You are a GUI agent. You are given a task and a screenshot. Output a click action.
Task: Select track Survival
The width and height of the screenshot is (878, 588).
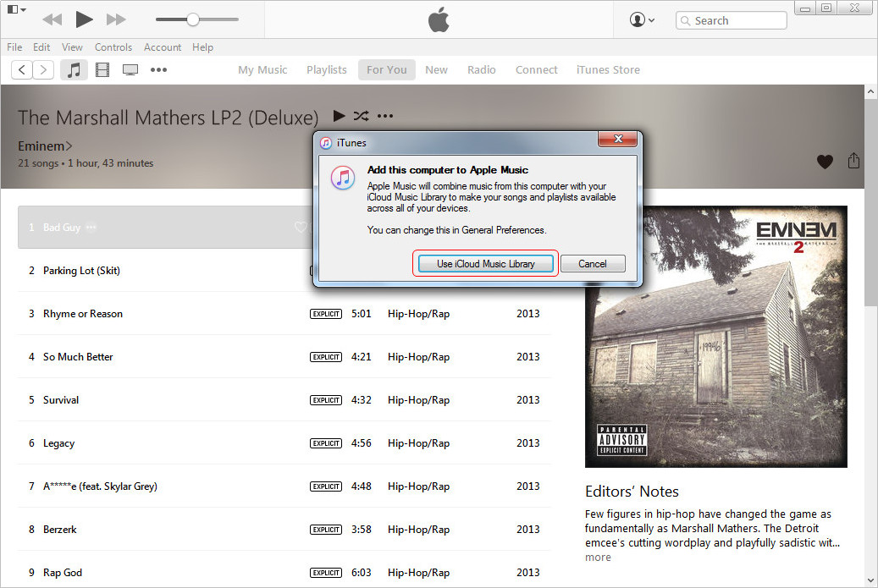60,400
